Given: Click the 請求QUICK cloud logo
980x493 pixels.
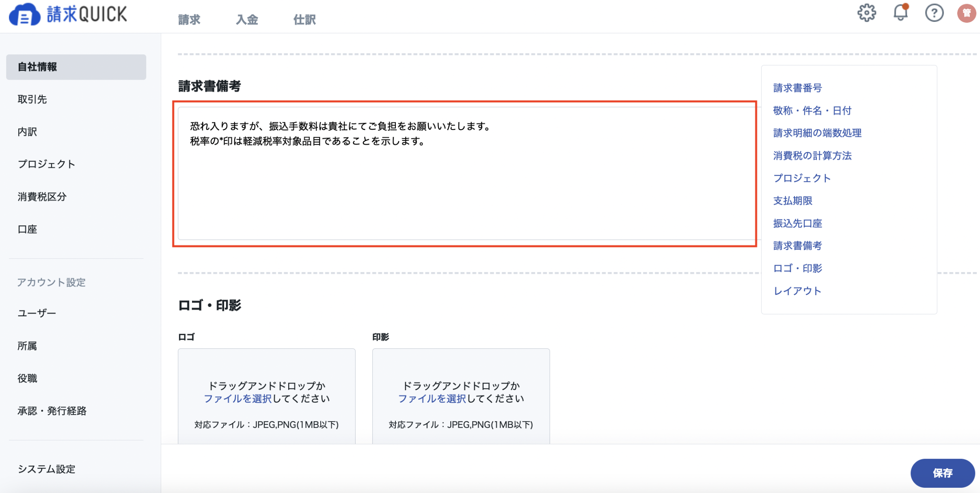Looking at the screenshot, I should pyautogui.click(x=67, y=14).
